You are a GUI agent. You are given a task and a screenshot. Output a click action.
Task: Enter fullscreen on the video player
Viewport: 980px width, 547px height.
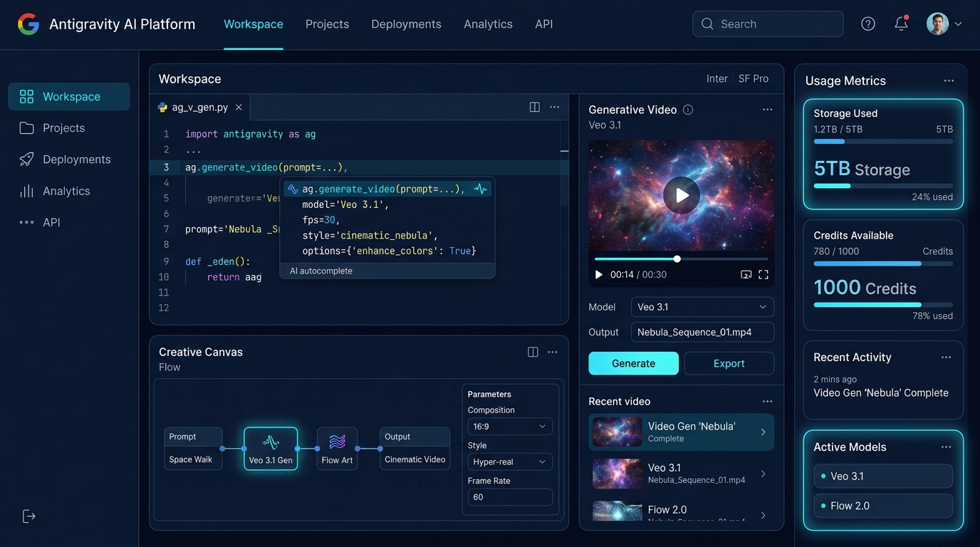(x=763, y=274)
